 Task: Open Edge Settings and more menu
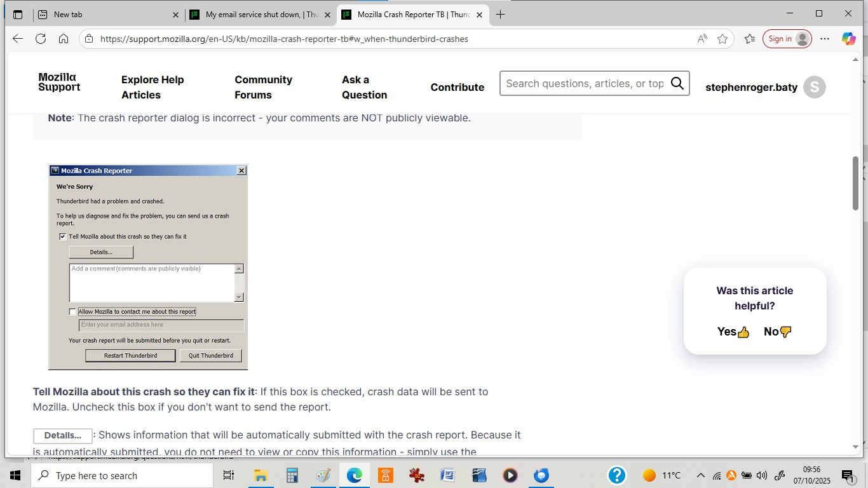pyautogui.click(x=825, y=39)
